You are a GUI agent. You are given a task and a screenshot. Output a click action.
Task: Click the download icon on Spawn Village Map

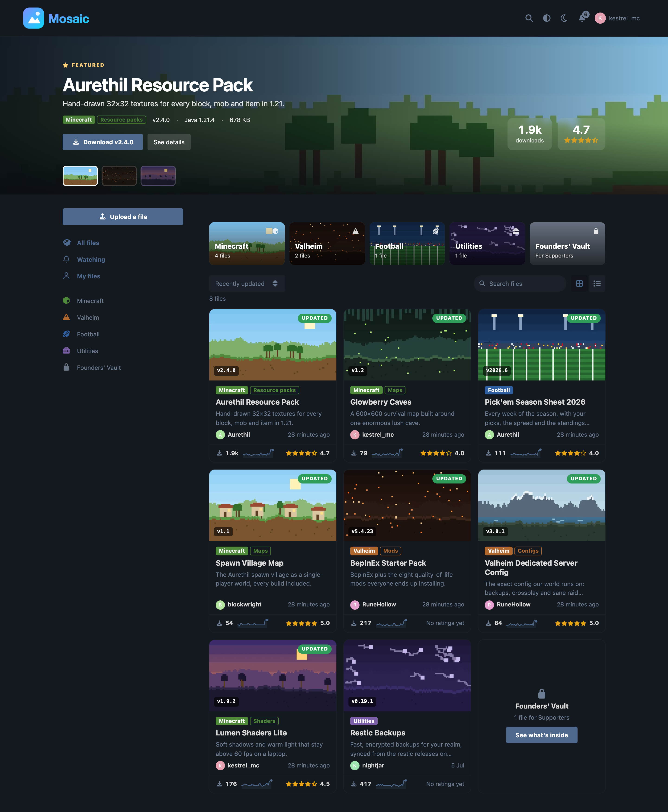tap(219, 623)
